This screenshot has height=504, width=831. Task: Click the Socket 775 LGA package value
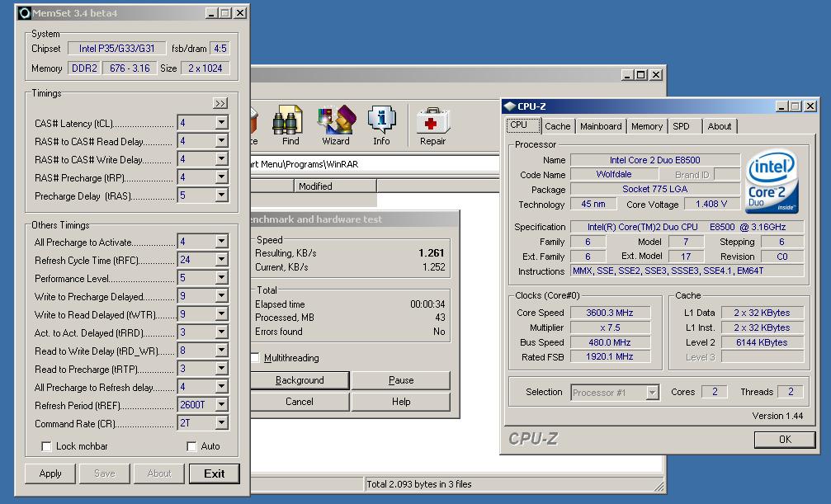655,189
